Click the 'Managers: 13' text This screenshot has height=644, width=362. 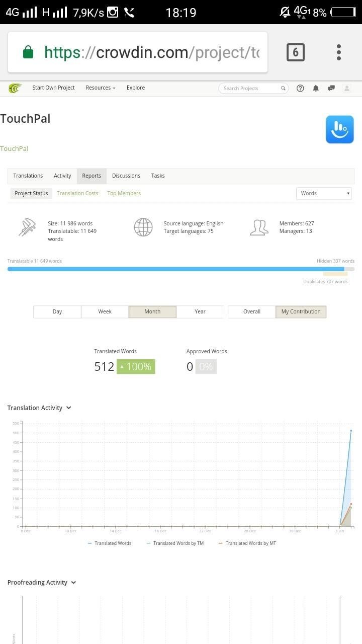[296, 231]
